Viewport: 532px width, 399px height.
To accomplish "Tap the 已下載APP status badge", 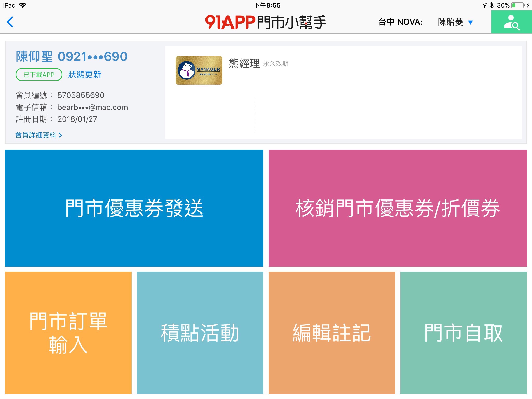I will [39, 75].
